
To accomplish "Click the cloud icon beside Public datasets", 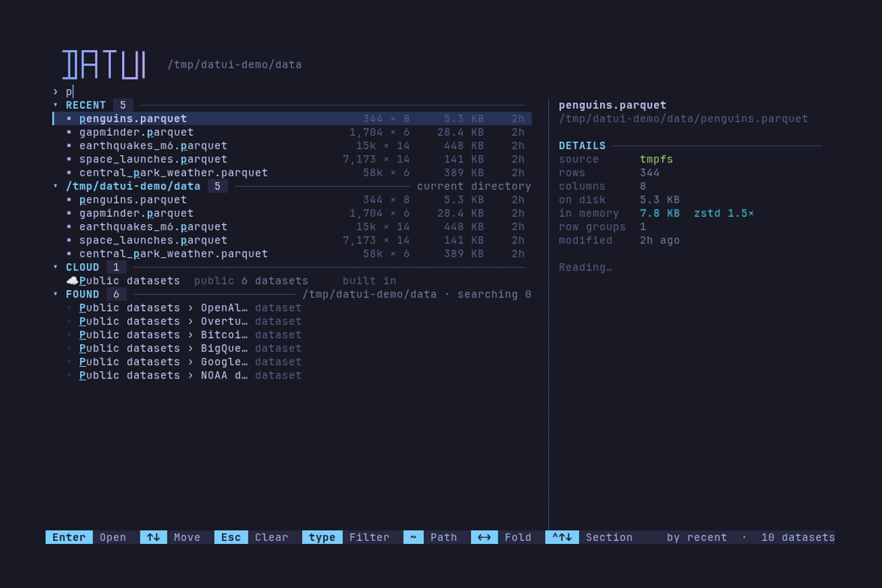I will pyautogui.click(x=72, y=281).
